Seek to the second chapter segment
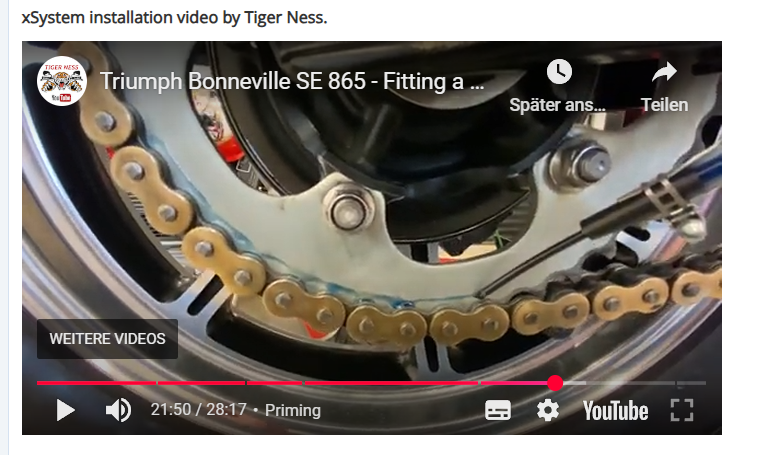The width and height of the screenshot is (765, 455). pyautogui.click(x=201, y=383)
